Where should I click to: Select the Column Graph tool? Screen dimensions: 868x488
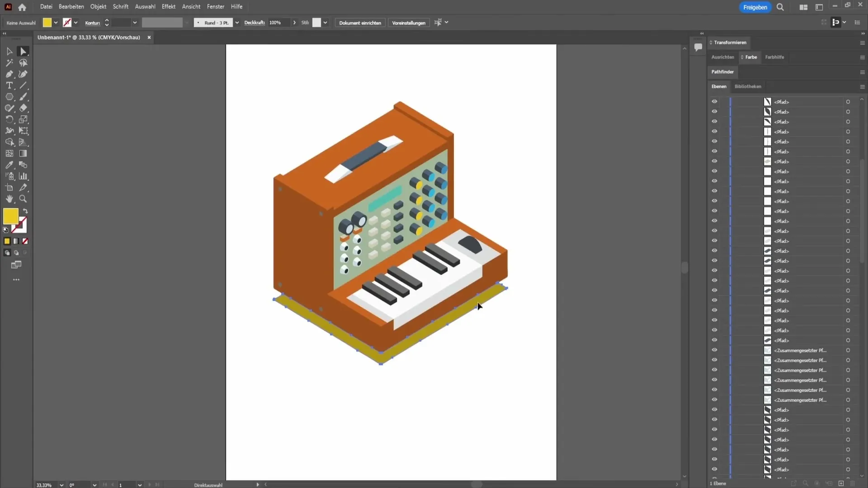[x=23, y=176]
